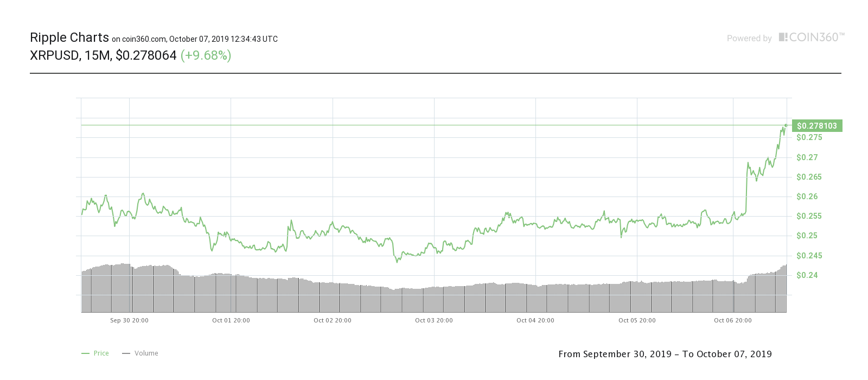Screen dimensions: 868x380
Task: Click the $0.24 price axis label
Action: [x=807, y=275]
